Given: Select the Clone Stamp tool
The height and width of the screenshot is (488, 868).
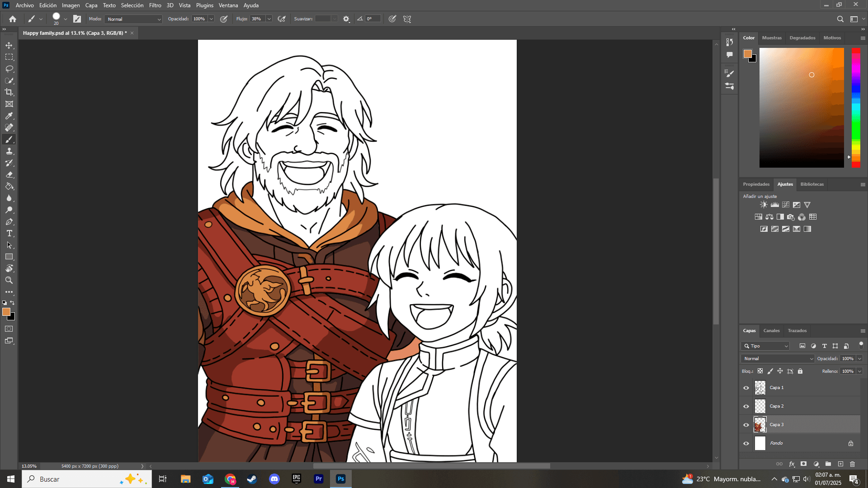Looking at the screenshot, I should [9, 151].
